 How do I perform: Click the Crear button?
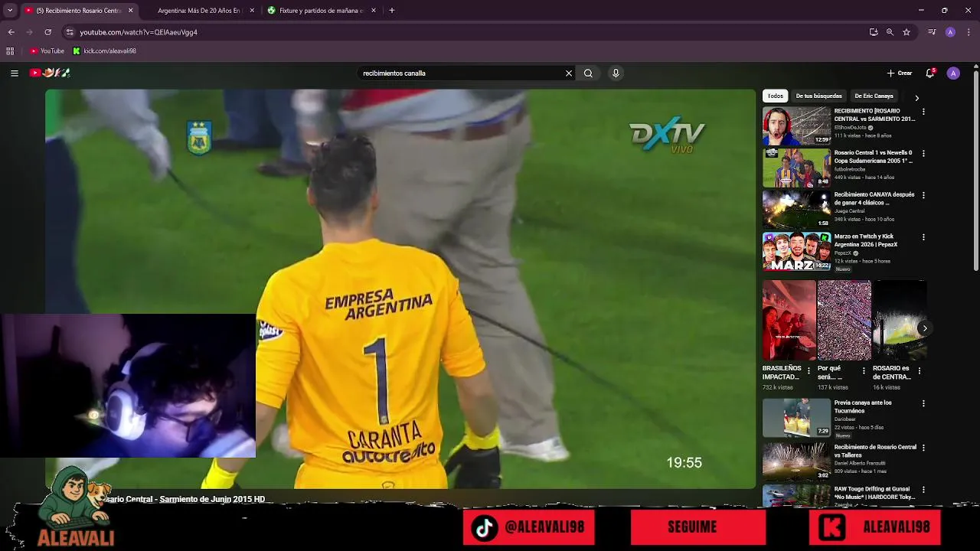(x=900, y=73)
